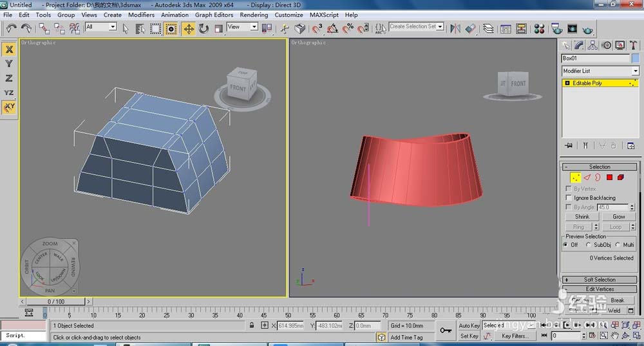Open the Hierarchy command panel tab
Screen dimensions: 644x346
[592, 45]
